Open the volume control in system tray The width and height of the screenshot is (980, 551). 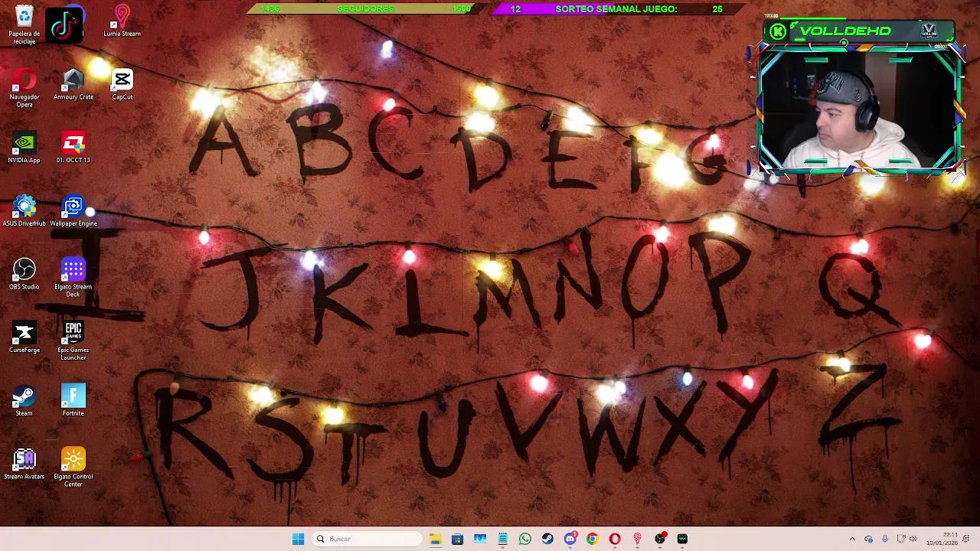click(913, 539)
